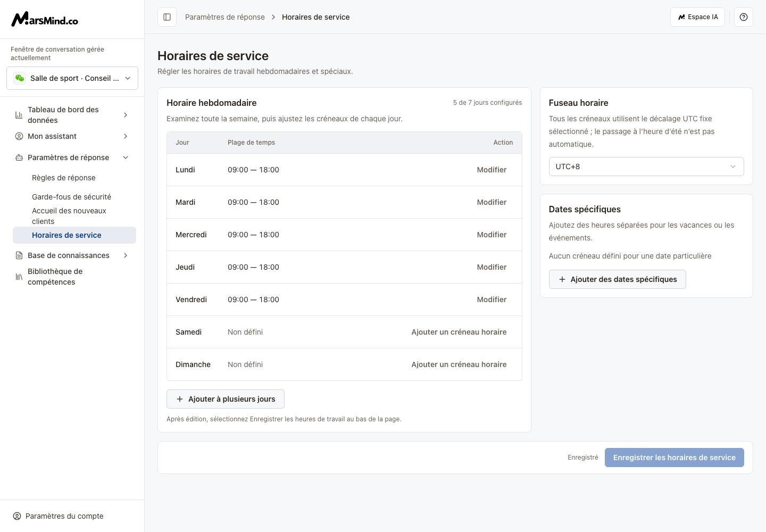766x532 pixels.
Task: Go to Garde-fous de sécurité
Action: click(x=71, y=197)
